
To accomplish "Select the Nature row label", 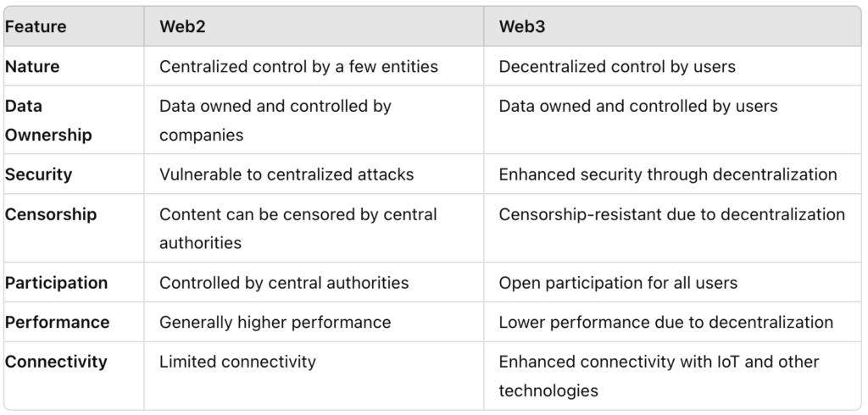I will pos(33,66).
